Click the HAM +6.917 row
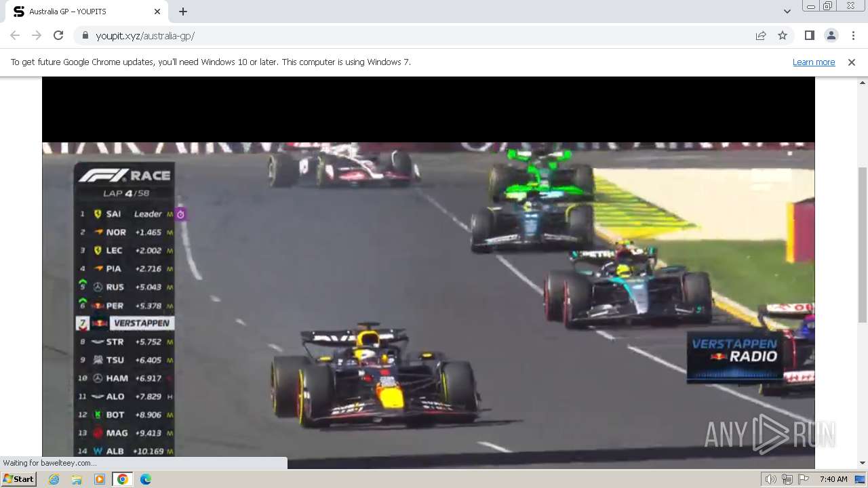868x488 pixels. click(125, 378)
